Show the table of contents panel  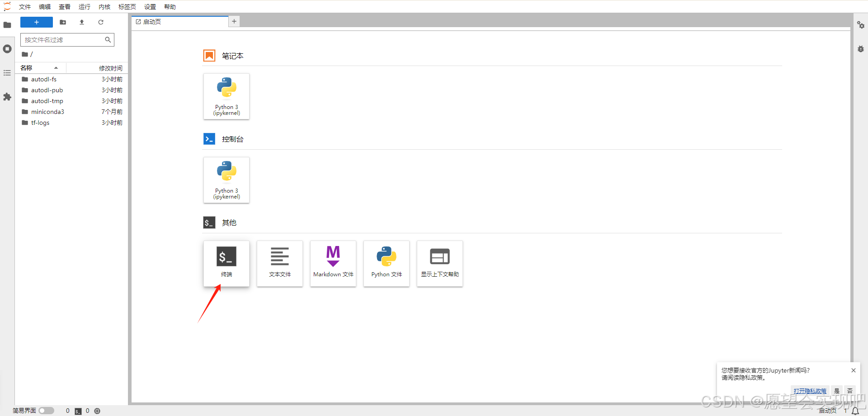pos(7,73)
